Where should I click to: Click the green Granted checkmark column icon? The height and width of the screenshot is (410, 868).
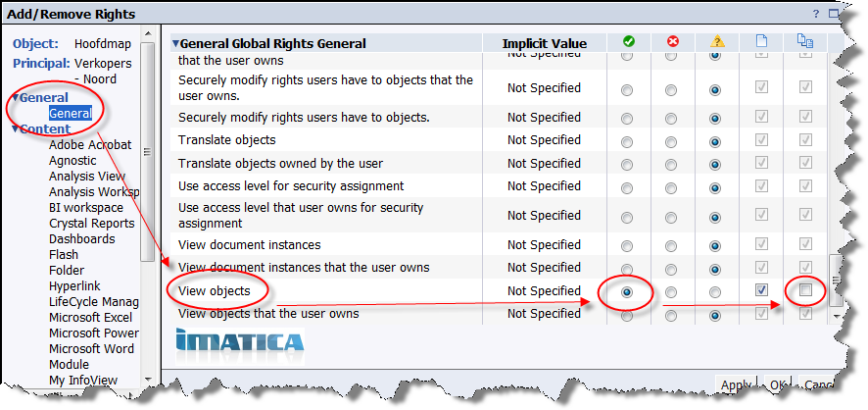pyautogui.click(x=628, y=41)
